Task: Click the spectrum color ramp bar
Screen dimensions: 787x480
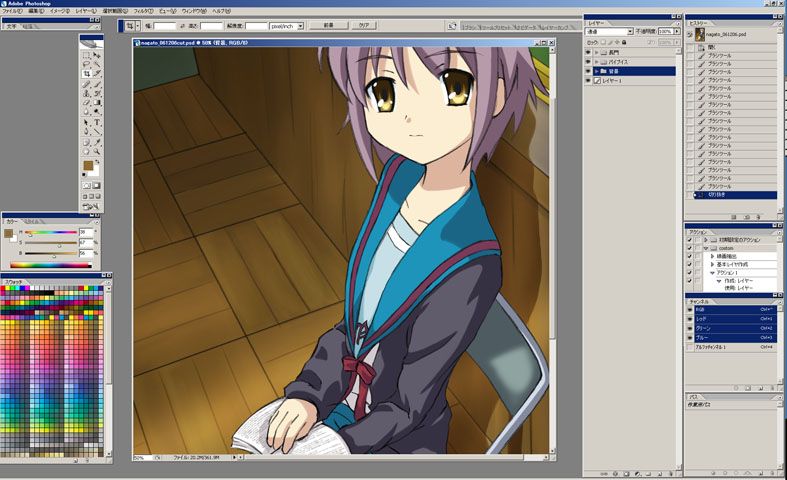Action: pyautogui.click(x=51, y=265)
